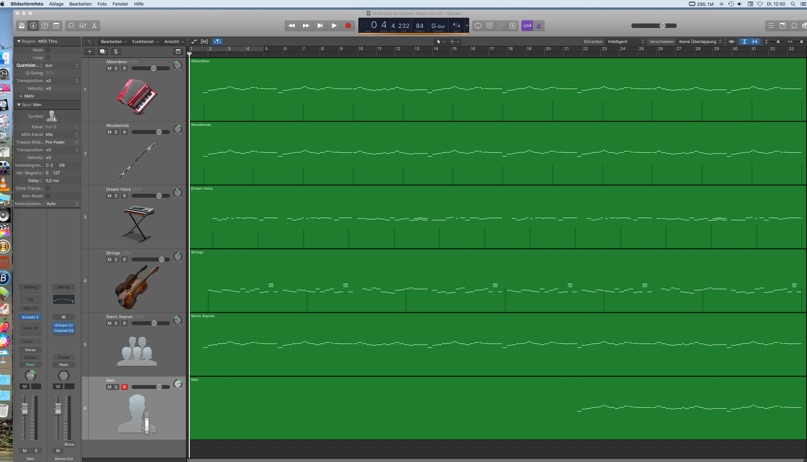The width and height of the screenshot is (807, 462).
Task: Open the Library panel icon
Action: pos(22,25)
